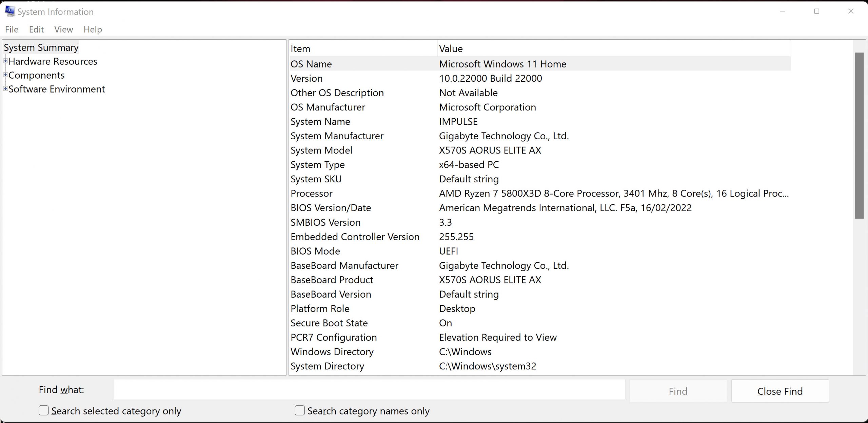Open the File menu
868x423 pixels.
[12, 29]
